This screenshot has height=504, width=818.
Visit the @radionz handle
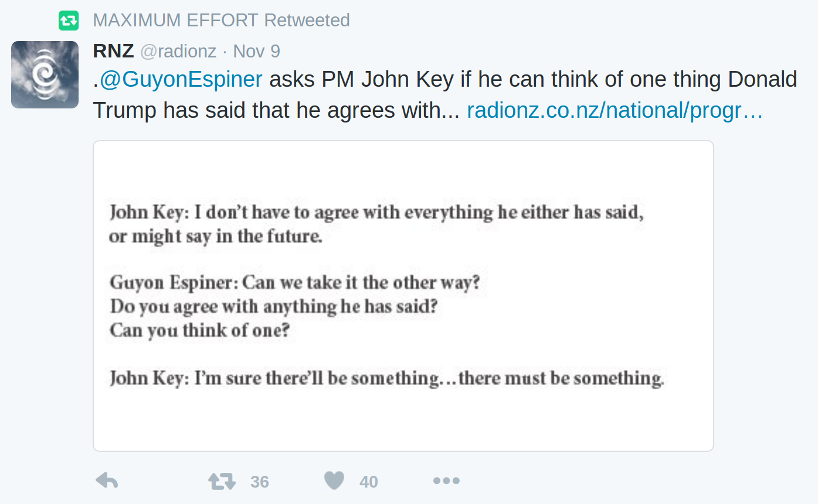pos(178,52)
